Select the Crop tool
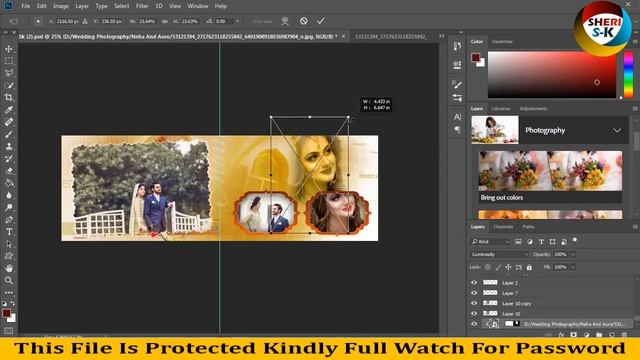640x360 pixels. click(x=9, y=98)
